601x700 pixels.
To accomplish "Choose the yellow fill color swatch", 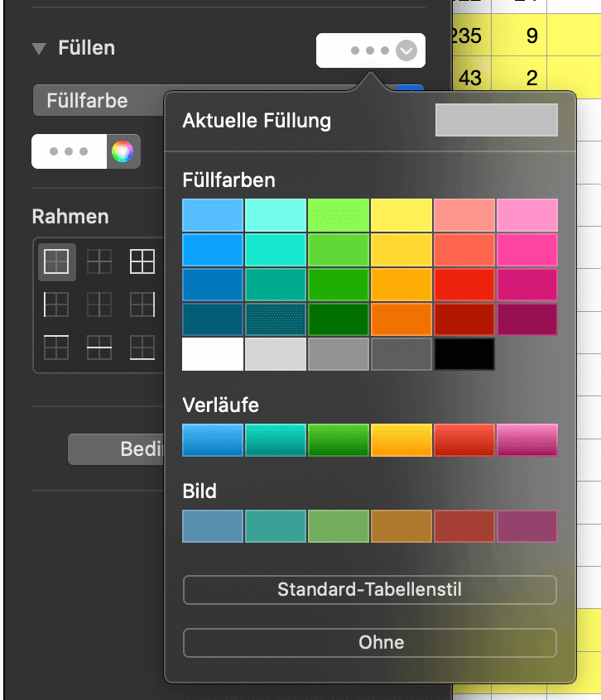I will tap(401, 215).
